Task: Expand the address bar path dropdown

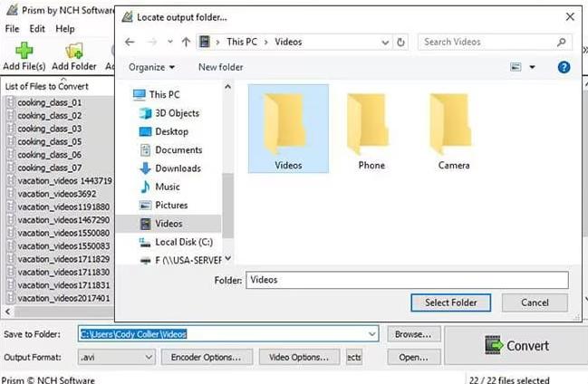Action: click(x=385, y=43)
